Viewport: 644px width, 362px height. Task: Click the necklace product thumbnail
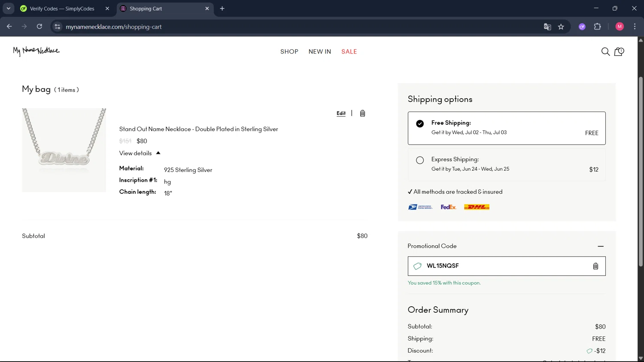pyautogui.click(x=64, y=150)
